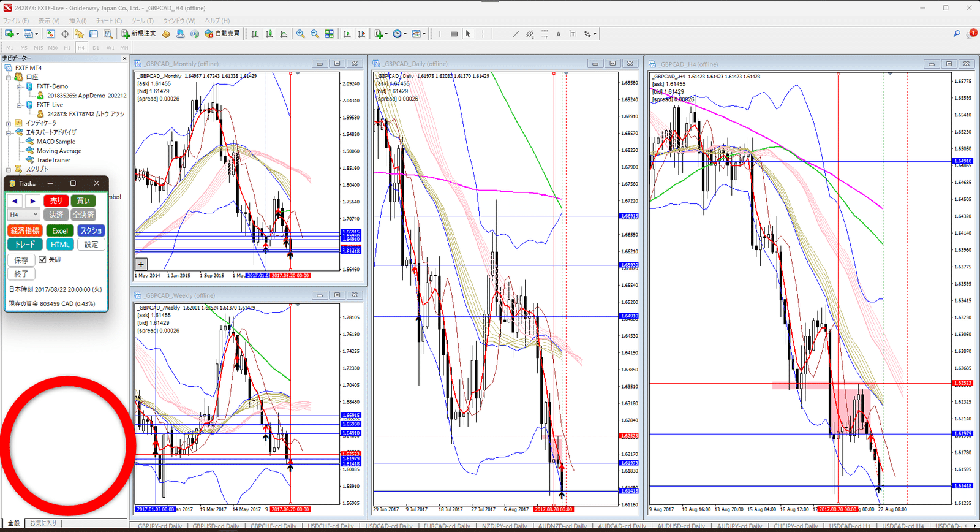The width and height of the screenshot is (980, 532).
Task: Open the ウィンドウ (W) menu
Action: click(179, 20)
